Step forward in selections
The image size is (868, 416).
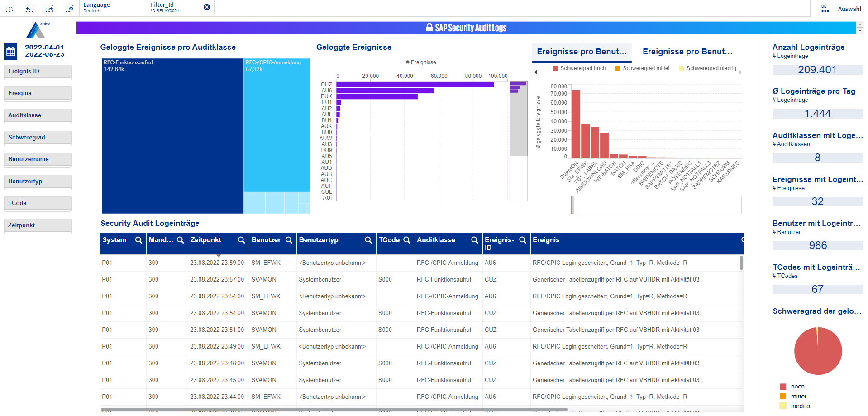point(49,8)
